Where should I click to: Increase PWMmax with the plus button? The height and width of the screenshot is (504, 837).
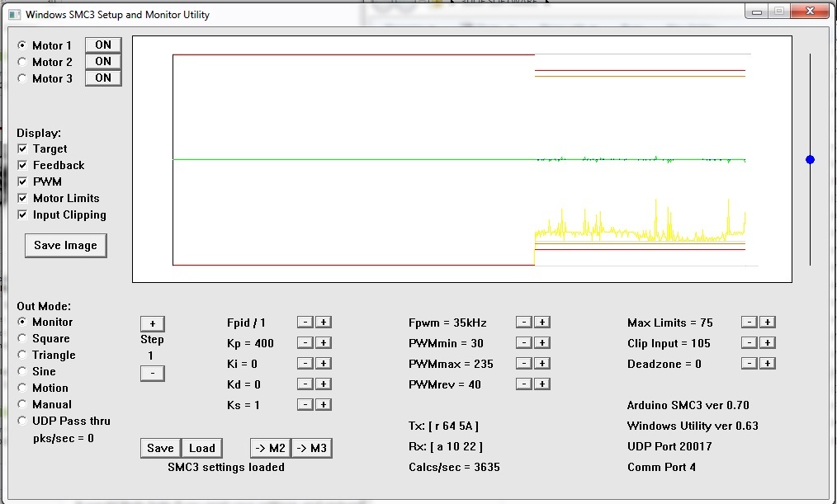tap(542, 364)
